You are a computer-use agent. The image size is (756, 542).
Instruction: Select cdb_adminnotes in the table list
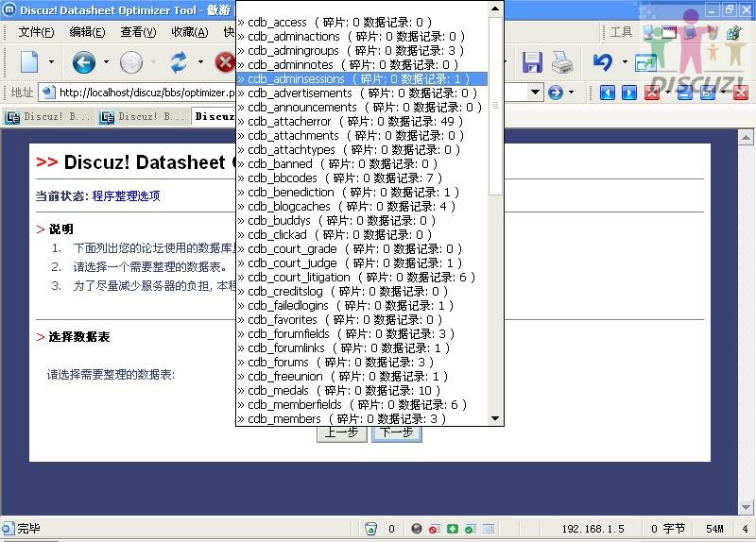362,64
